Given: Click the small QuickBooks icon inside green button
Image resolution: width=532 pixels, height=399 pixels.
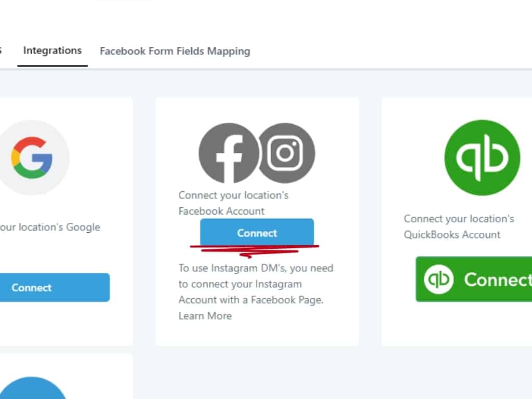Looking at the screenshot, I should pos(438,280).
